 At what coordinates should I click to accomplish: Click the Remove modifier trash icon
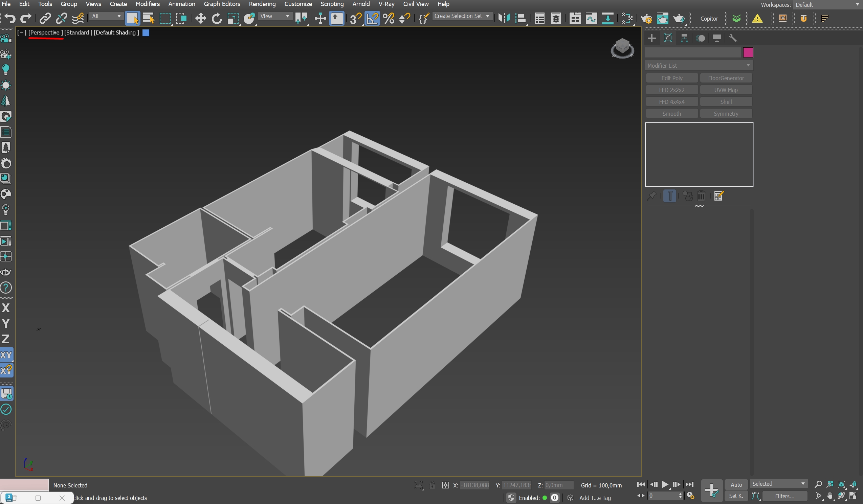click(x=701, y=196)
